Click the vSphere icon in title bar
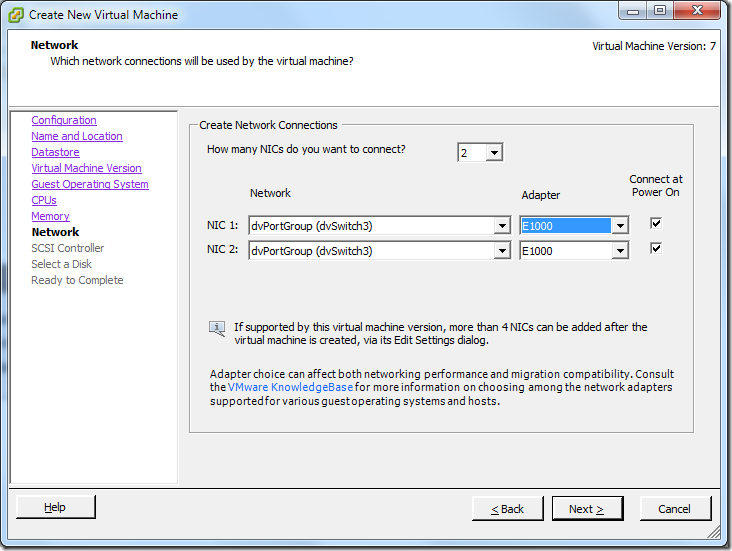 pyautogui.click(x=16, y=15)
